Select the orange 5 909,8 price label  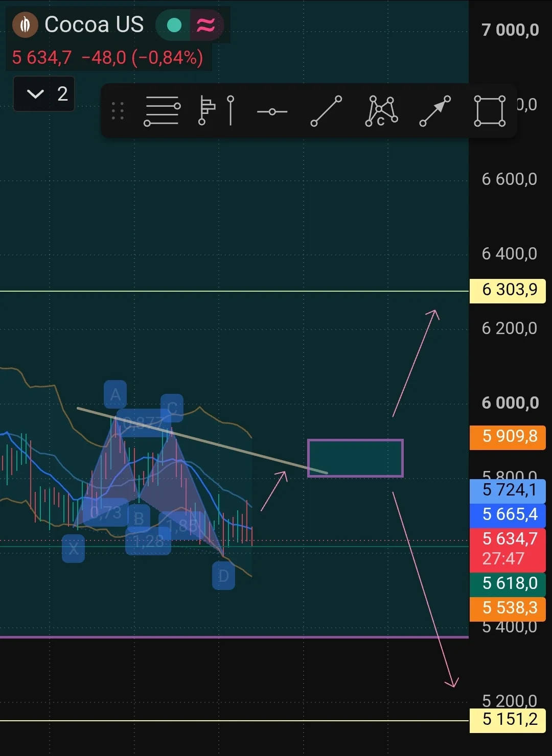(x=508, y=437)
